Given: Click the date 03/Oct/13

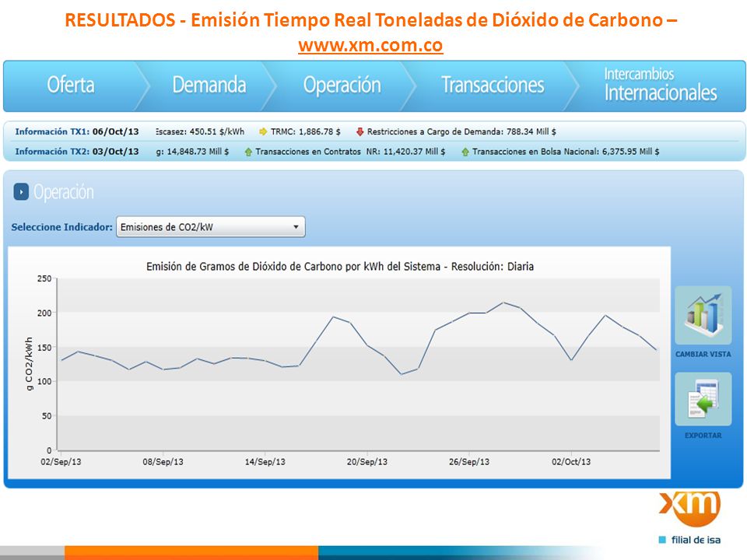Looking at the screenshot, I should point(116,152).
